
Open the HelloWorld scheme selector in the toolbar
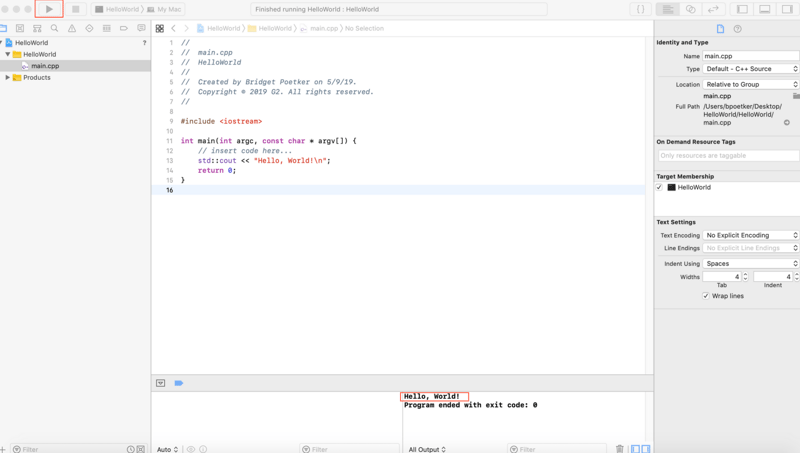(x=117, y=9)
